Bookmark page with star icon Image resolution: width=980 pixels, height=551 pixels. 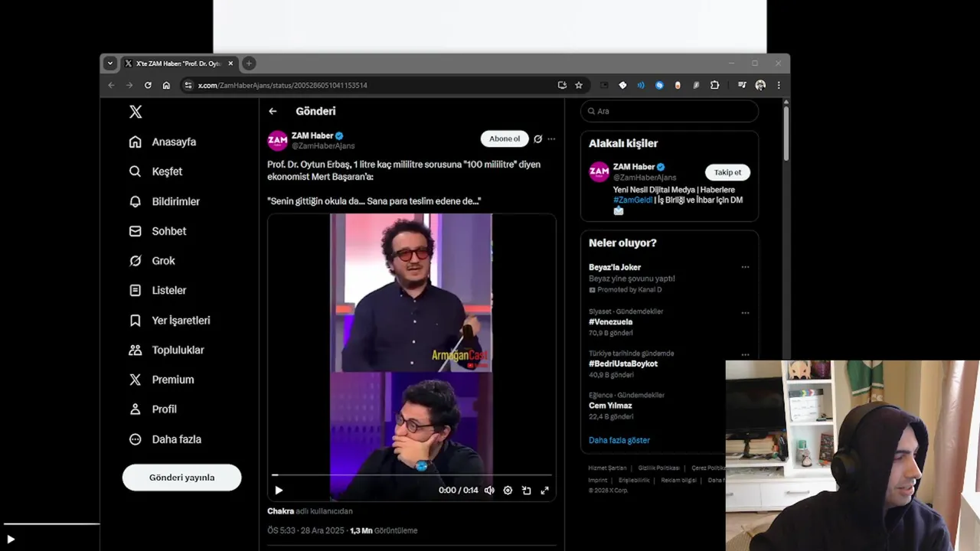pos(579,85)
